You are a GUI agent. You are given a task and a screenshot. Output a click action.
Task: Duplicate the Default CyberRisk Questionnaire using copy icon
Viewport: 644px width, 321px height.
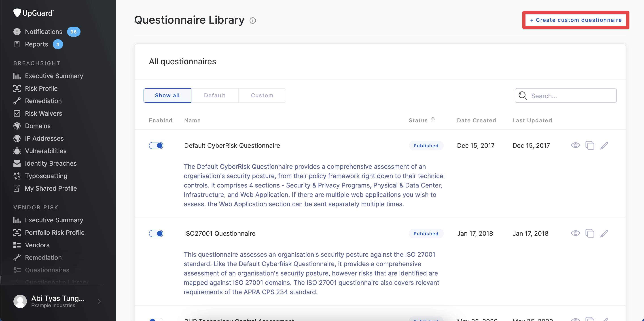pos(590,145)
